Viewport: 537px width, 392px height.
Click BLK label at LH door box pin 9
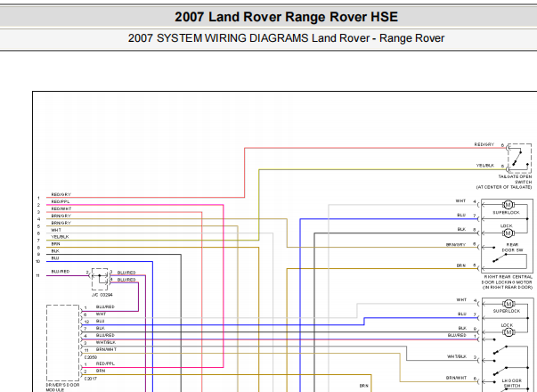point(462,328)
